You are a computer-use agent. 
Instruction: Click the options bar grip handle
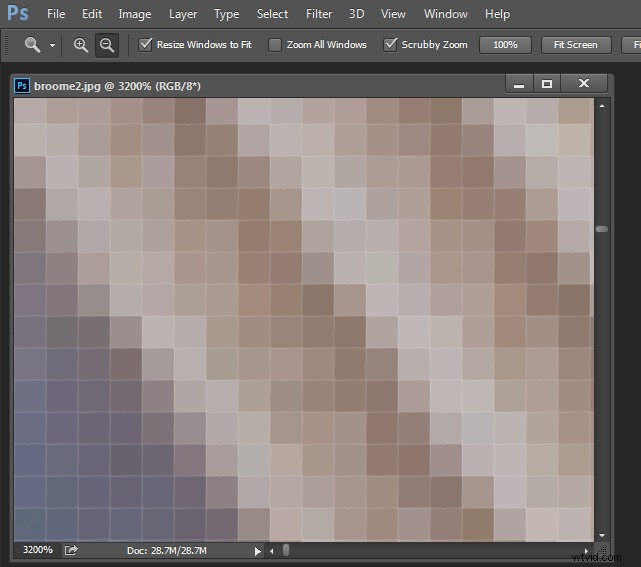click(7, 45)
